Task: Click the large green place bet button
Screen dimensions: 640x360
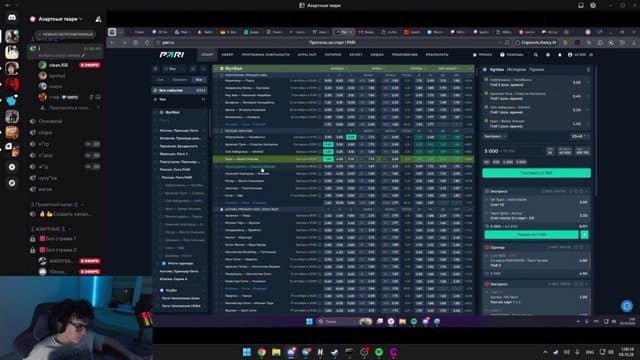Action: 536,173
